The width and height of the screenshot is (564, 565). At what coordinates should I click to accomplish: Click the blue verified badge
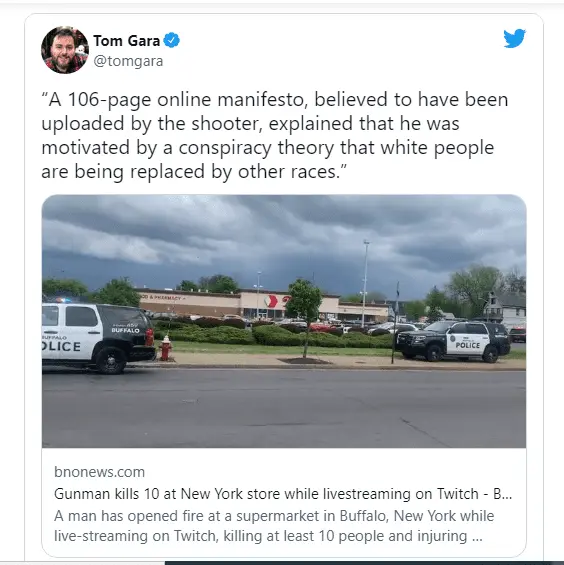coord(172,40)
